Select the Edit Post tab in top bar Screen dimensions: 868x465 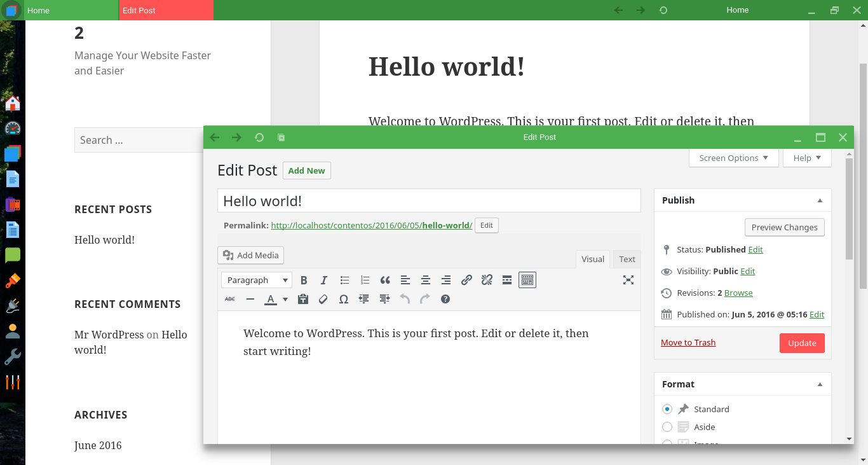[x=166, y=10]
